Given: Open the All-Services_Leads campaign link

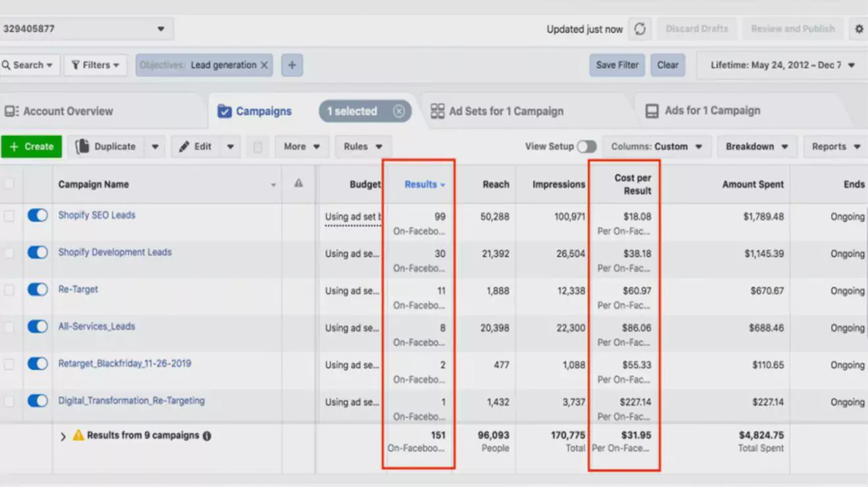Looking at the screenshot, I should coord(97,326).
